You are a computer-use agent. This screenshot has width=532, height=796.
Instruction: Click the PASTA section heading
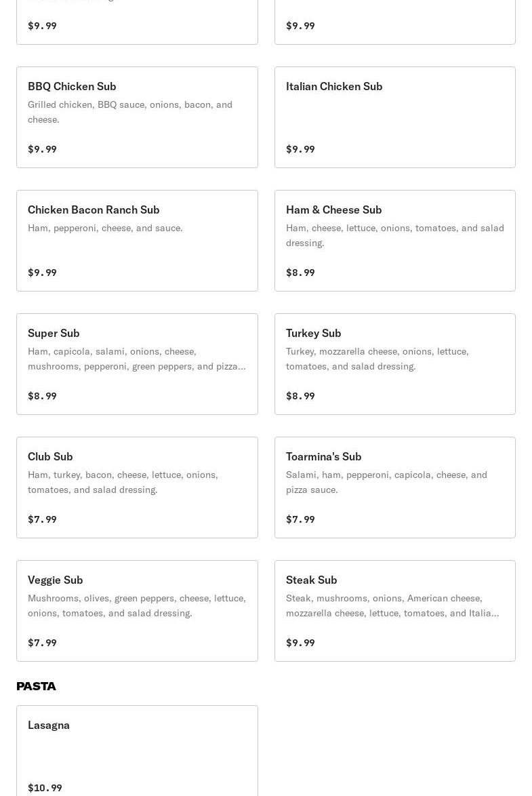click(x=36, y=686)
